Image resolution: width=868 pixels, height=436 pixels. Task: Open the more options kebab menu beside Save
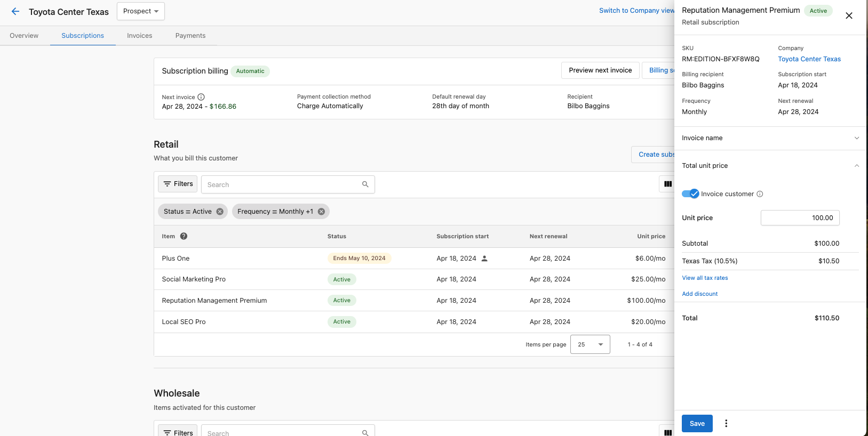(x=726, y=423)
